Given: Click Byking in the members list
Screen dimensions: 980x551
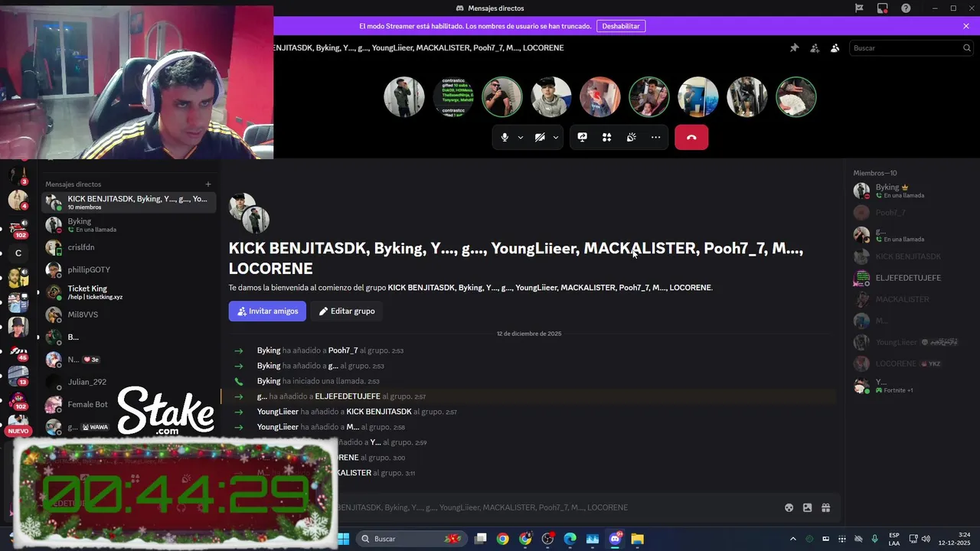Looking at the screenshot, I should coord(911,191).
